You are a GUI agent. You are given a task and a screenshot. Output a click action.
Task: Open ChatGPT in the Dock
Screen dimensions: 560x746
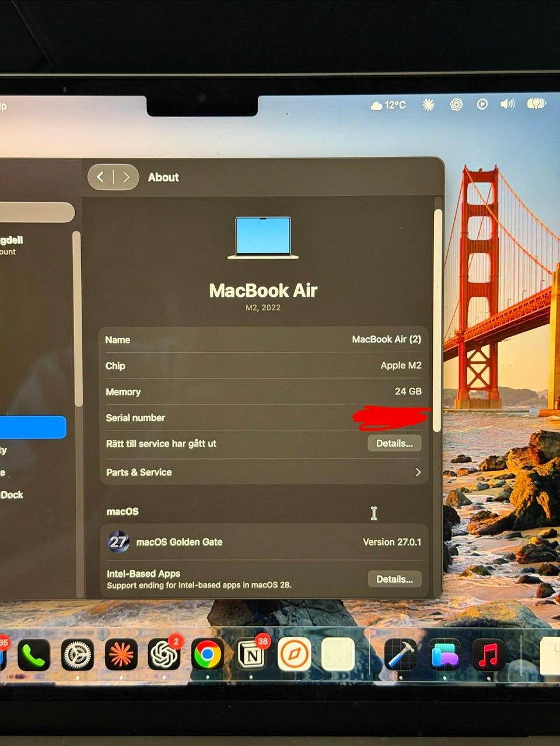click(164, 655)
